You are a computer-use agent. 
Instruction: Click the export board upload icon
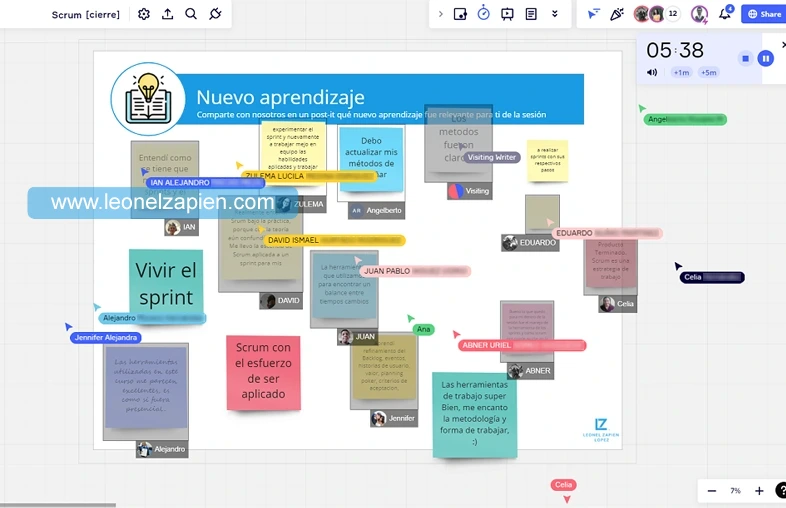(x=167, y=14)
